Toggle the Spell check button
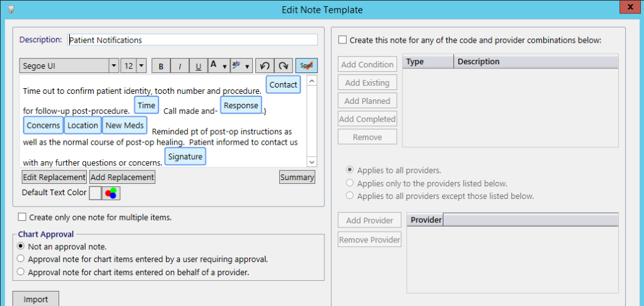Image resolution: width=644 pixels, height=306 pixels. point(306,66)
